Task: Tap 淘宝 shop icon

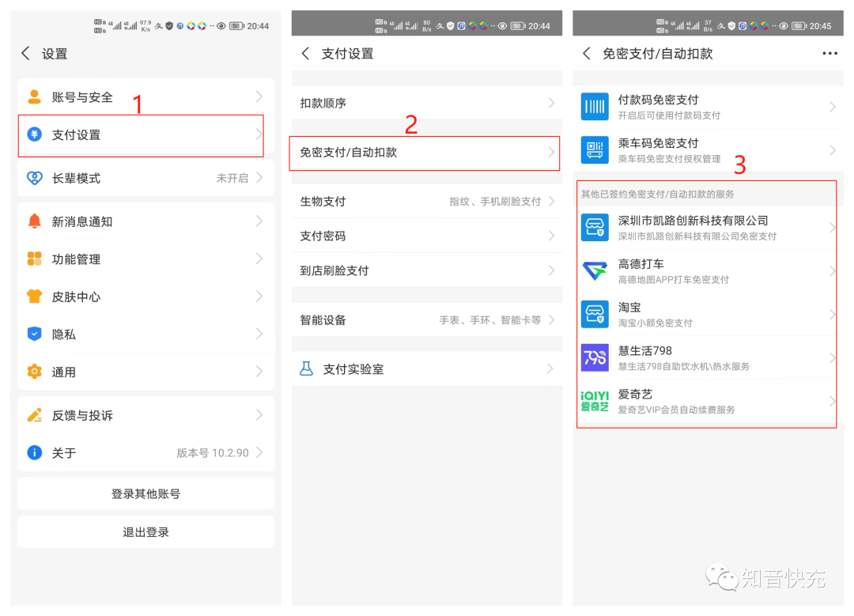Action: [x=595, y=314]
